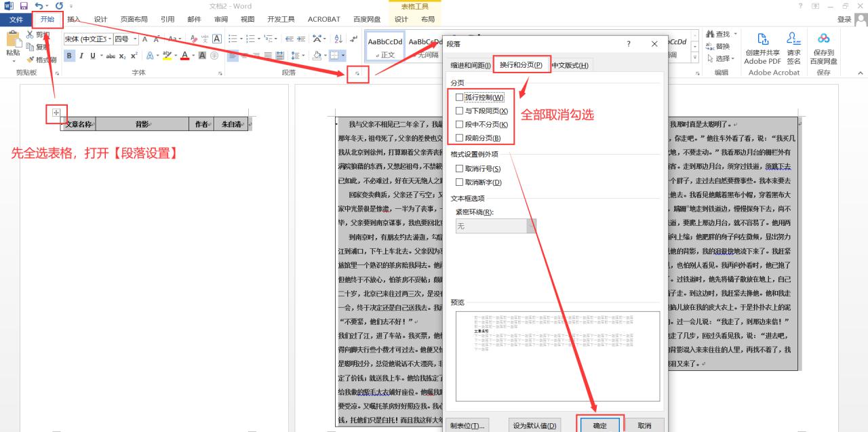The width and height of the screenshot is (868, 432).
Task: Click the 确定 button
Action: 599,425
